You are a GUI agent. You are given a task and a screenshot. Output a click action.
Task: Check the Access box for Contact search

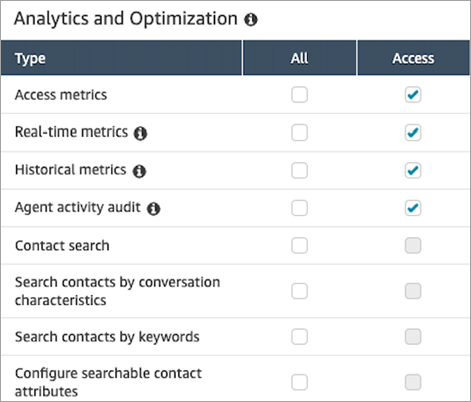coord(413,246)
